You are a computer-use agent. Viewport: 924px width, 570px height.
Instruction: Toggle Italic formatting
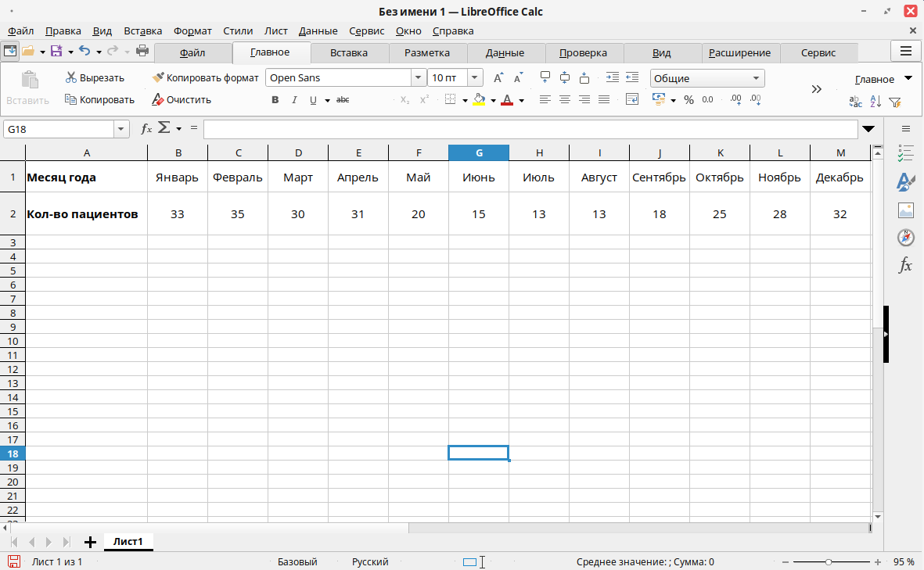click(294, 100)
